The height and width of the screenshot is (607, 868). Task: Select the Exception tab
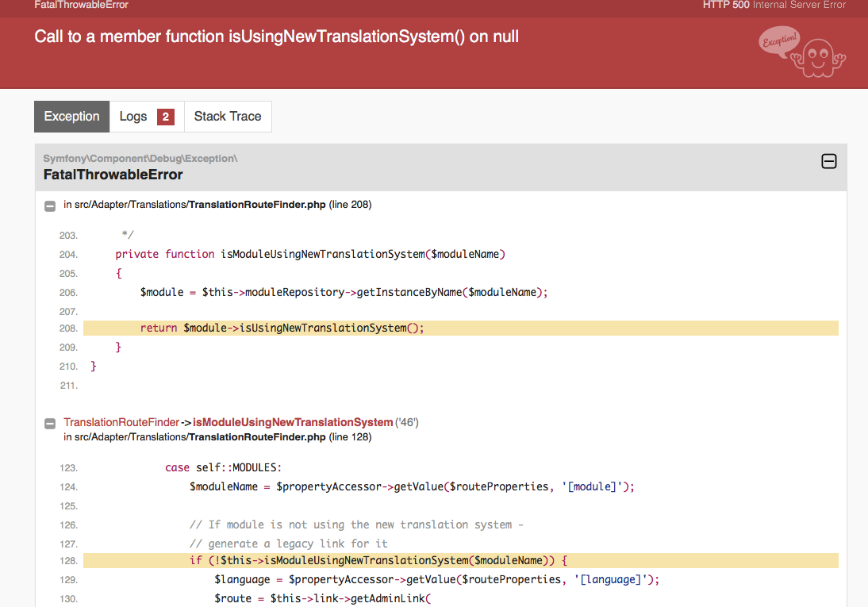point(72,117)
